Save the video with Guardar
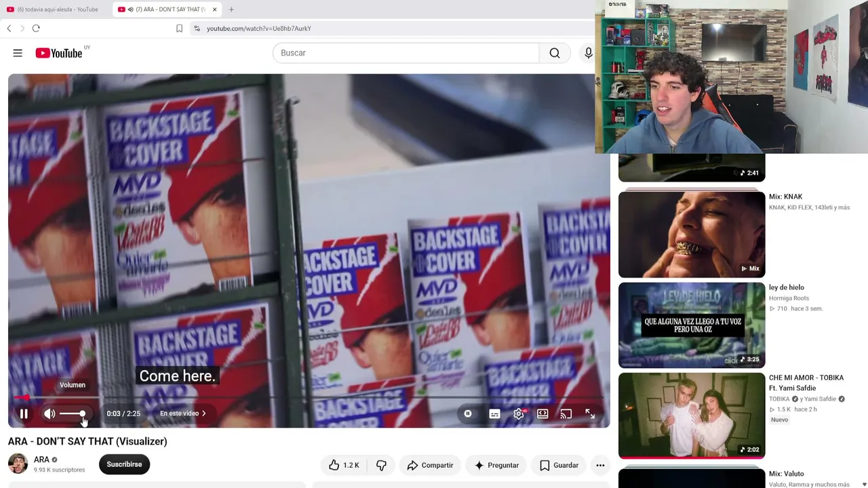The height and width of the screenshot is (488, 868). click(559, 465)
